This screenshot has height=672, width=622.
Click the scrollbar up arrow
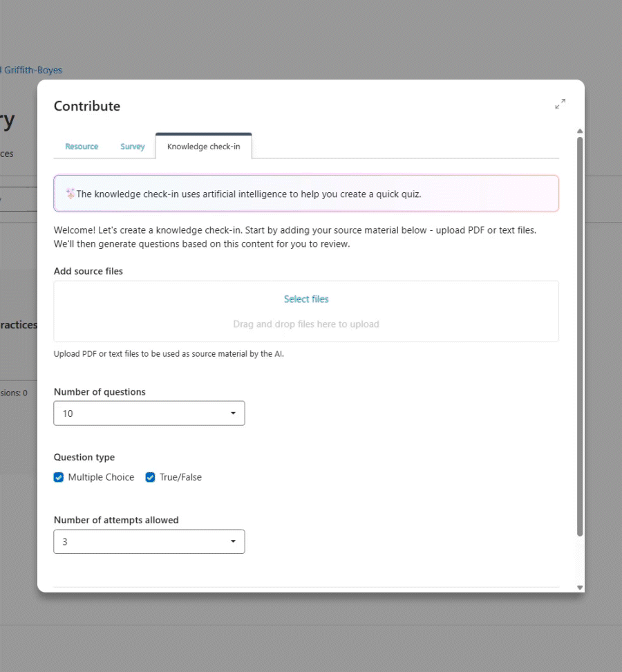pos(579,131)
